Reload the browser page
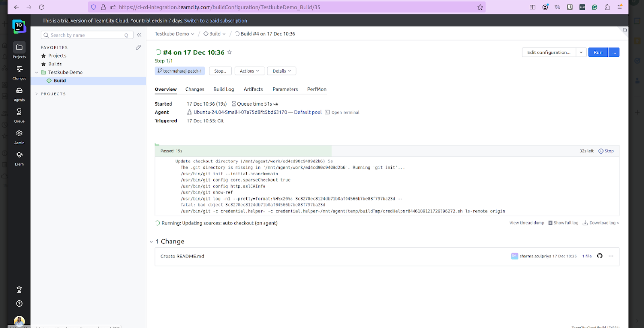The width and height of the screenshot is (644, 328). (41, 7)
